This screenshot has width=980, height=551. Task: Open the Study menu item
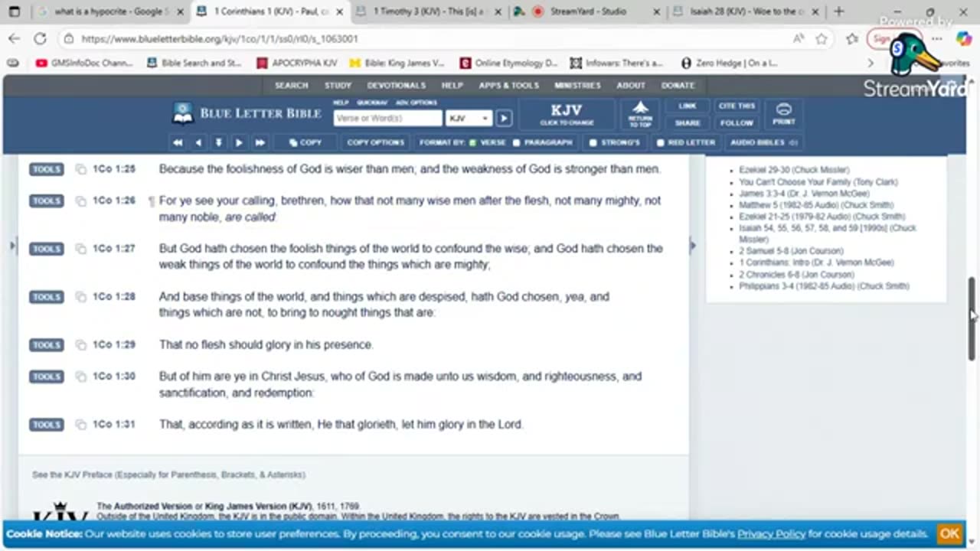(338, 86)
